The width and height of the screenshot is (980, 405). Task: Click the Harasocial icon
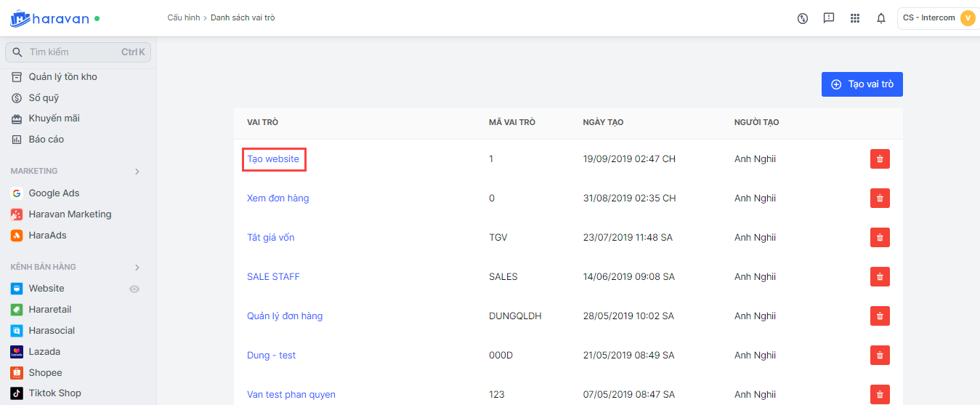17,331
